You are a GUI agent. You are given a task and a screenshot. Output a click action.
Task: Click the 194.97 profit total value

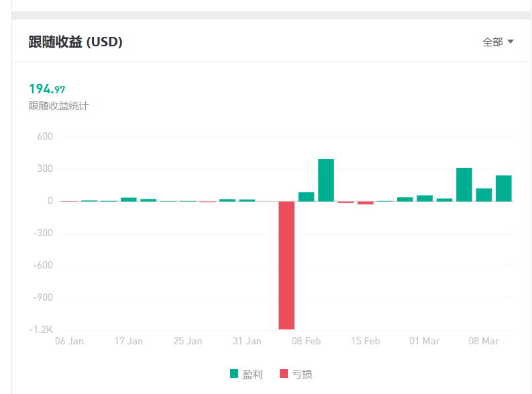(x=47, y=89)
